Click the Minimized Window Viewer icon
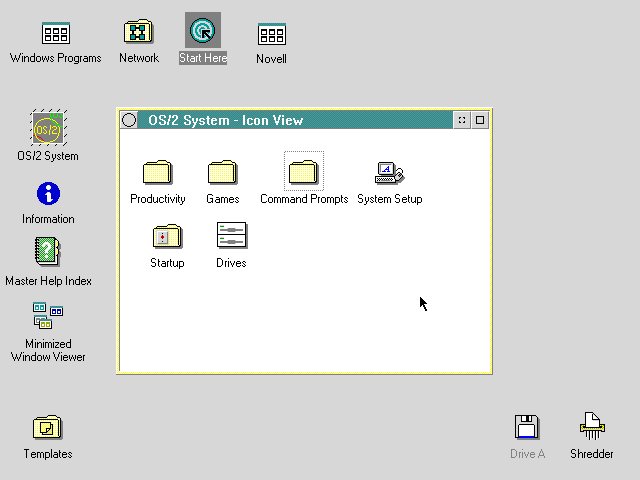 click(x=48, y=316)
